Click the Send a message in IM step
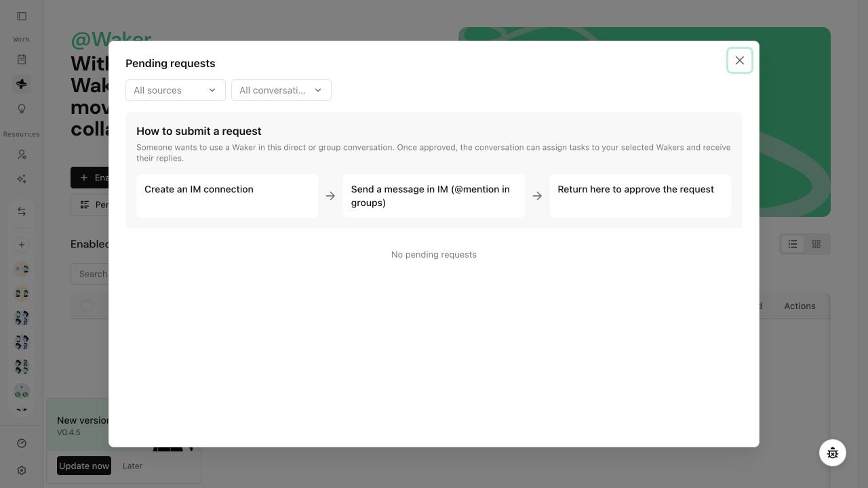 pos(434,196)
